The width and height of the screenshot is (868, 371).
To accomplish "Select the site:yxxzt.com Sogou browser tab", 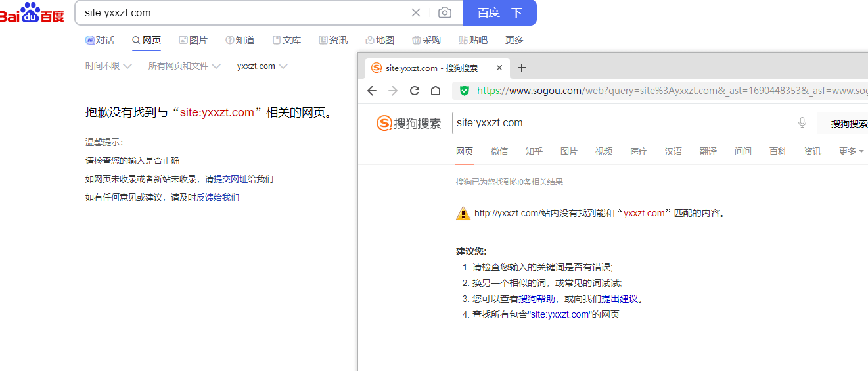I will pos(437,68).
